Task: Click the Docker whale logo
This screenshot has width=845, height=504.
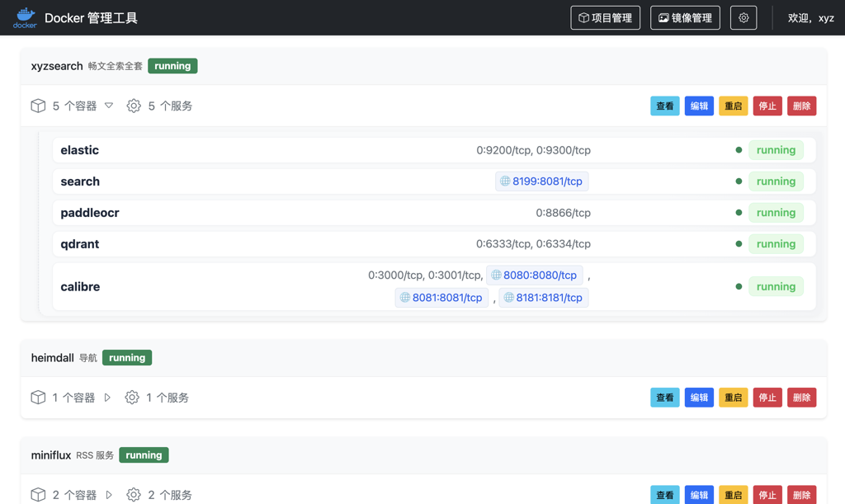Action: pyautogui.click(x=25, y=18)
